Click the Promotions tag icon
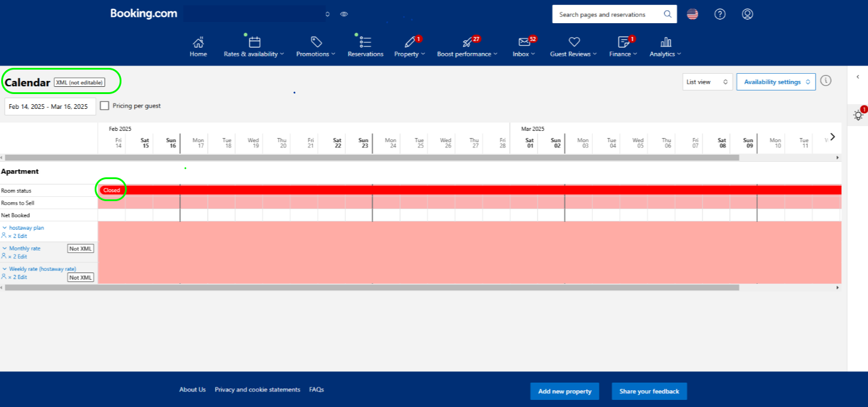The height and width of the screenshot is (407, 868). click(316, 42)
